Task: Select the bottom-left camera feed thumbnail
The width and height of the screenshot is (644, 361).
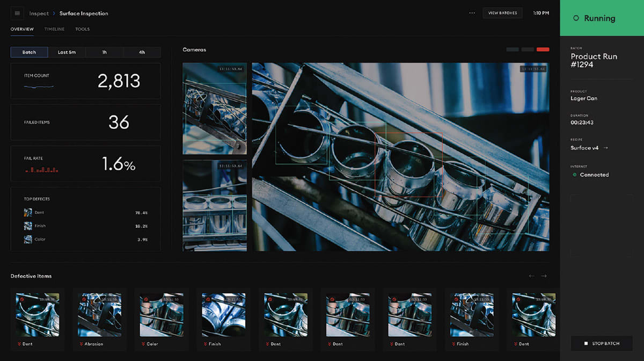Action: pos(215,205)
